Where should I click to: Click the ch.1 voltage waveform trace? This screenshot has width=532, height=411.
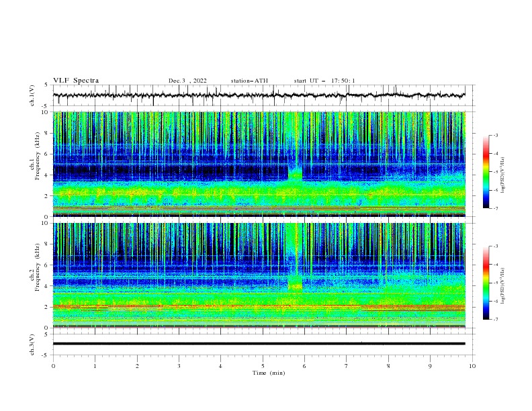[x=259, y=95]
